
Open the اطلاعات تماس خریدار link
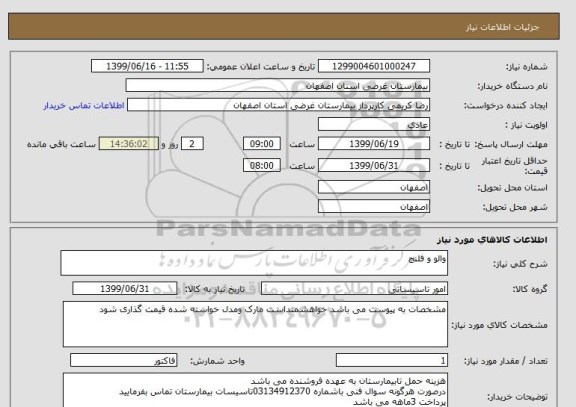click(84, 106)
